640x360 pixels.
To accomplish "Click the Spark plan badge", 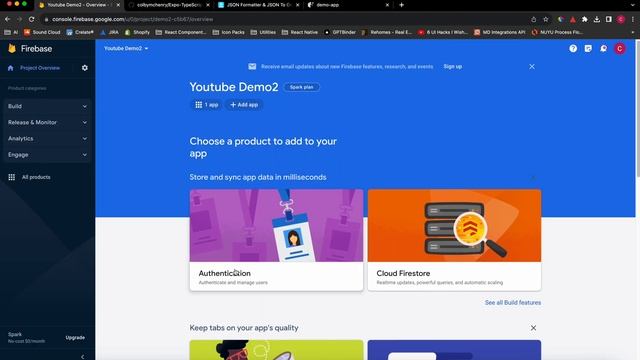I will tap(302, 87).
